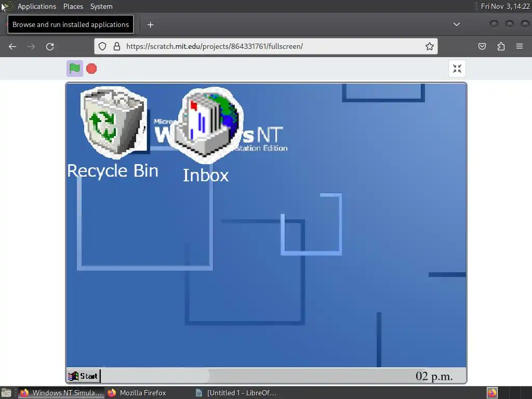
Task: Click the Inbox label text
Action: coord(206,176)
